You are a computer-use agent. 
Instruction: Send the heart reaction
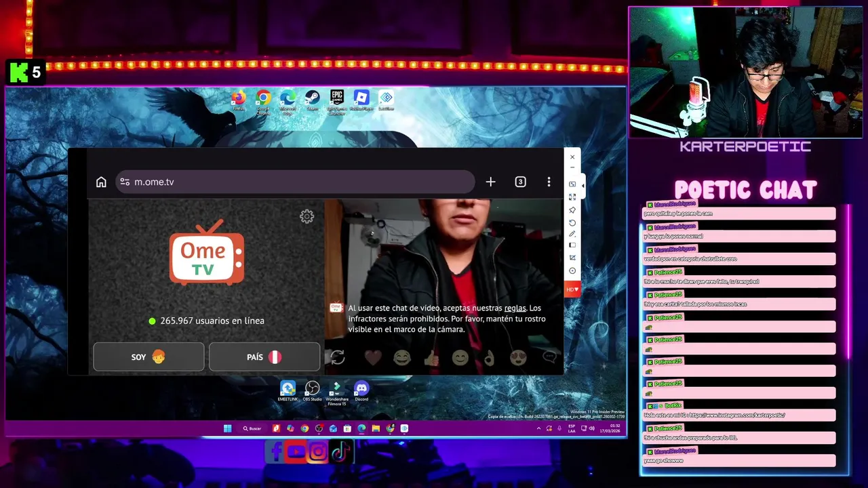pyautogui.click(x=372, y=357)
